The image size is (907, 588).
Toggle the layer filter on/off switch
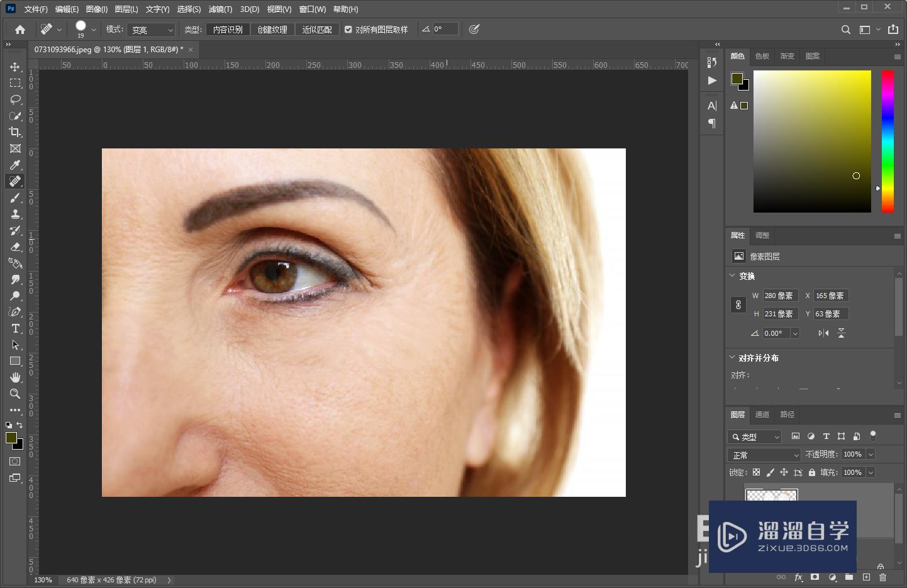pos(873,436)
